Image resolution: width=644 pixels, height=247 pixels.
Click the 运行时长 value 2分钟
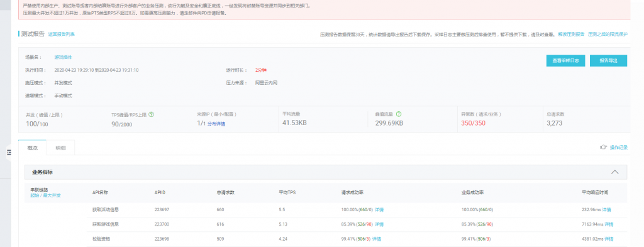point(261,70)
